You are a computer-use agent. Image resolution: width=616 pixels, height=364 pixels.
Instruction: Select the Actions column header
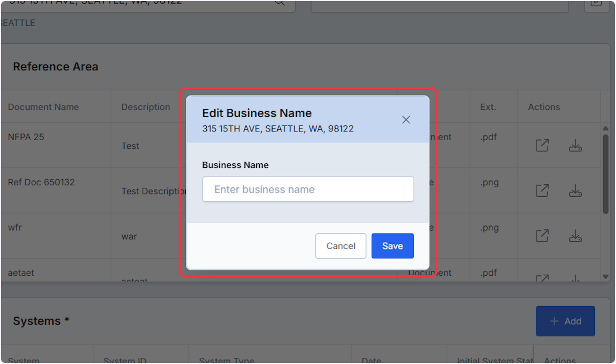pos(544,107)
